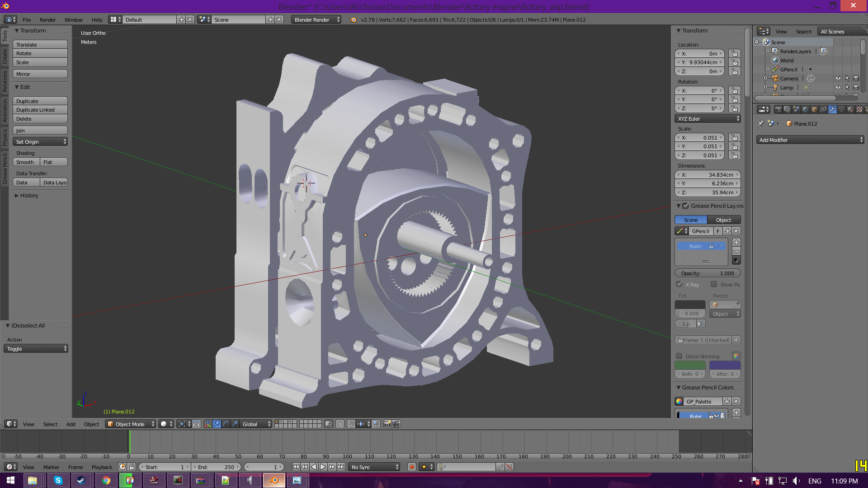
Task: Enable the Onion Skinning checkbox
Action: point(679,356)
